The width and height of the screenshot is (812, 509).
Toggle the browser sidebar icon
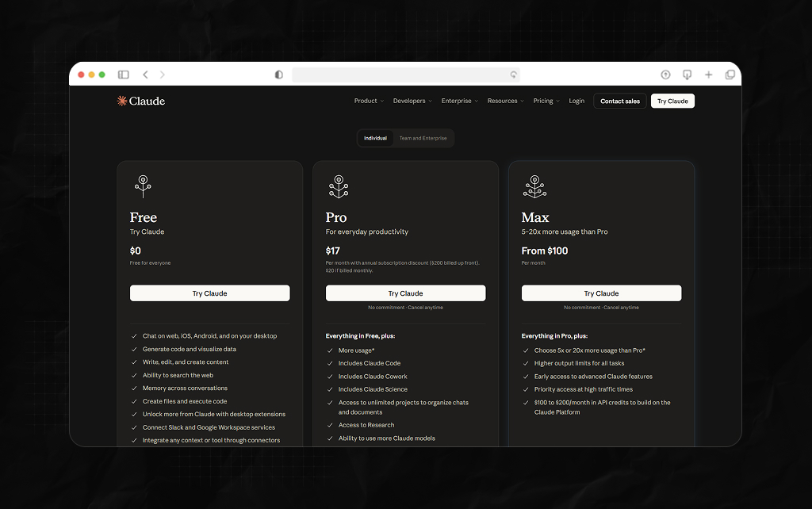pyautogui.click(x=123, y=75)
